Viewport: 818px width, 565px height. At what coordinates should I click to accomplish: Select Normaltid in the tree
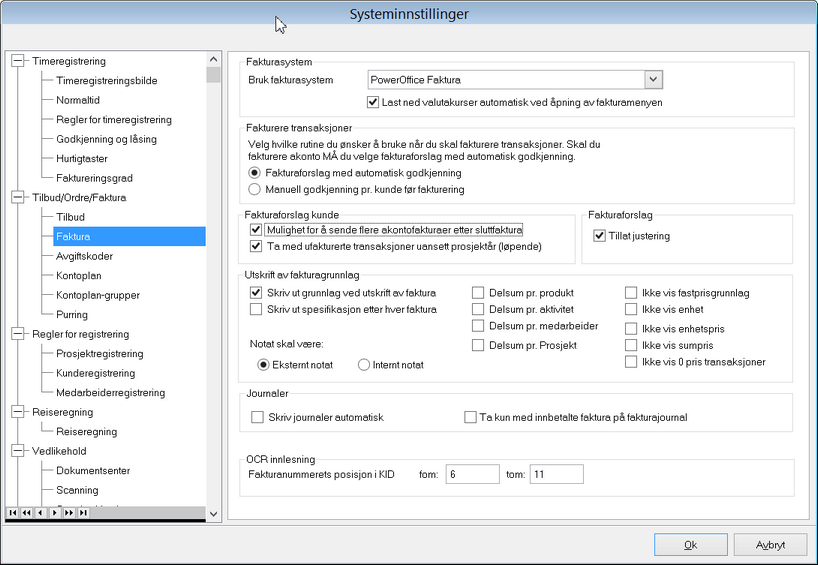point(78,100)
